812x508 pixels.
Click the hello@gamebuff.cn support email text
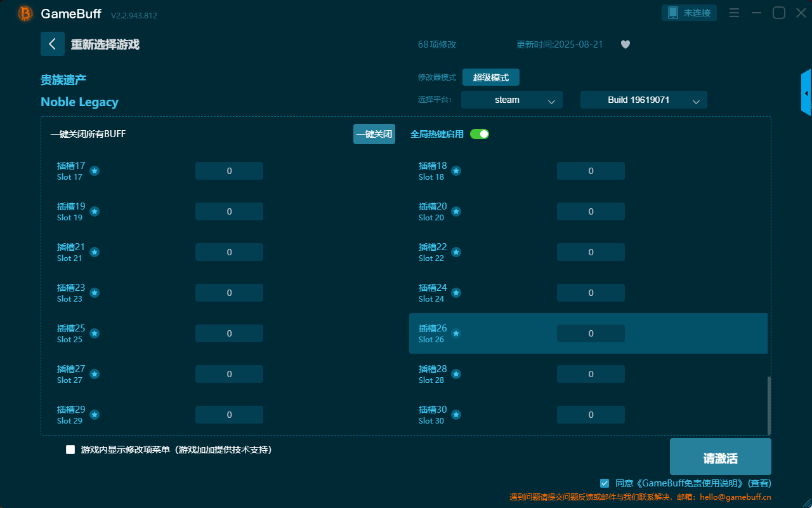point(735,497)
